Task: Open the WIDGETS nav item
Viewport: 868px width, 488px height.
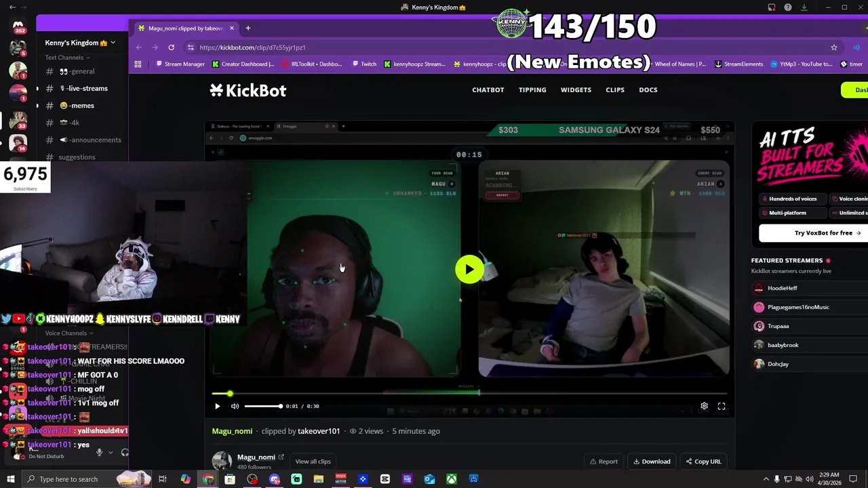Action: 576,89
